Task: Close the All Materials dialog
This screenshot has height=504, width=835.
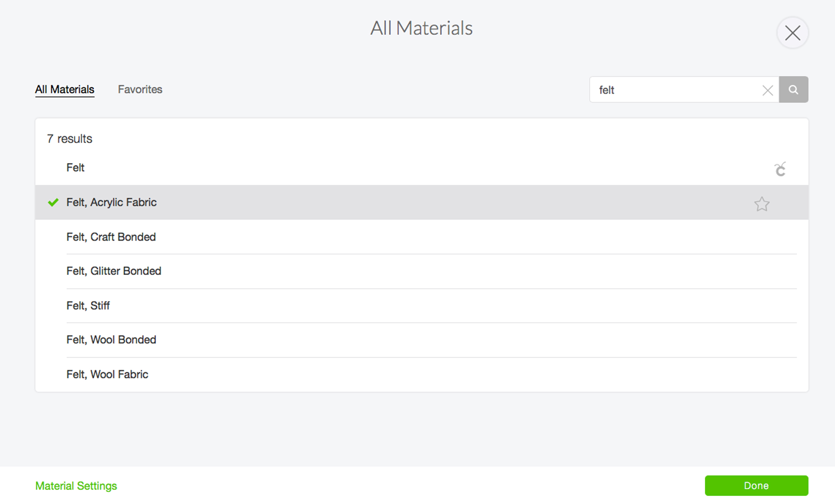Action: 792,33
